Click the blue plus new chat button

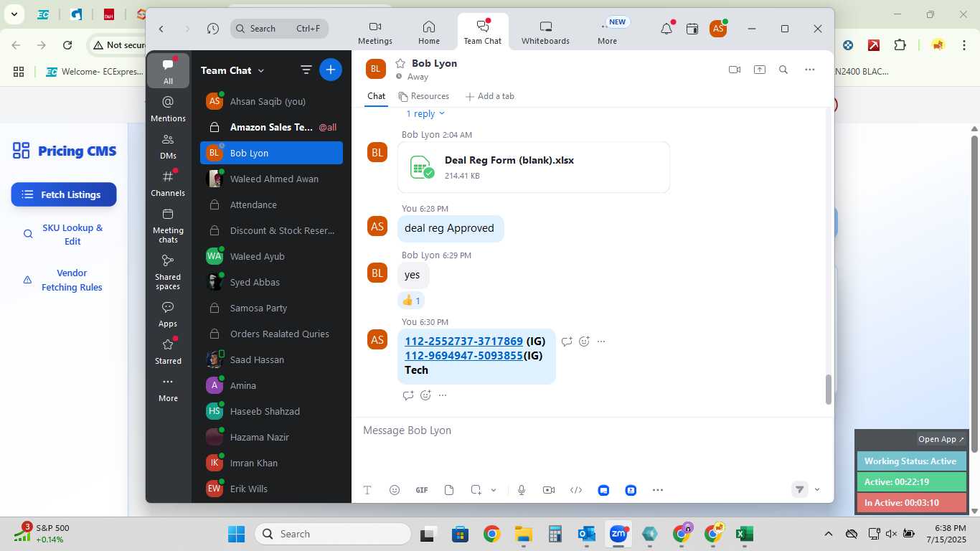tap(331, 70)
